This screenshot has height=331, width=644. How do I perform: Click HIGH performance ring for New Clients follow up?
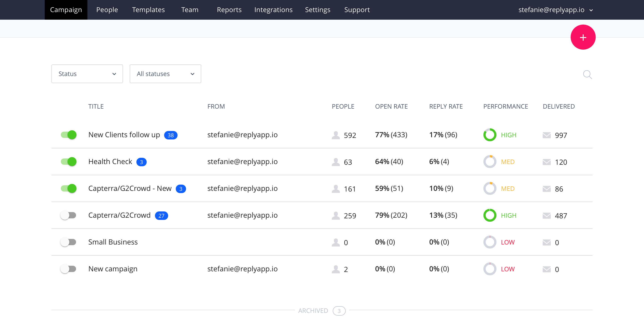click(489, 135)
